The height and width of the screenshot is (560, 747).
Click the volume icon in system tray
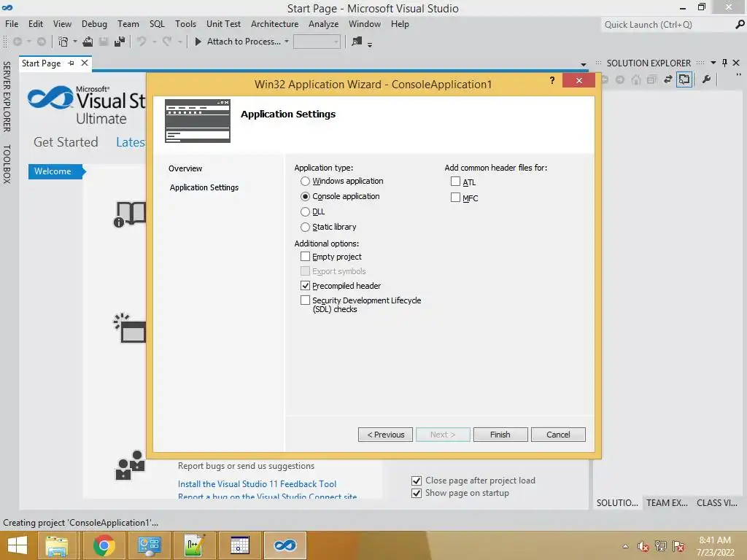coord(643,546)
